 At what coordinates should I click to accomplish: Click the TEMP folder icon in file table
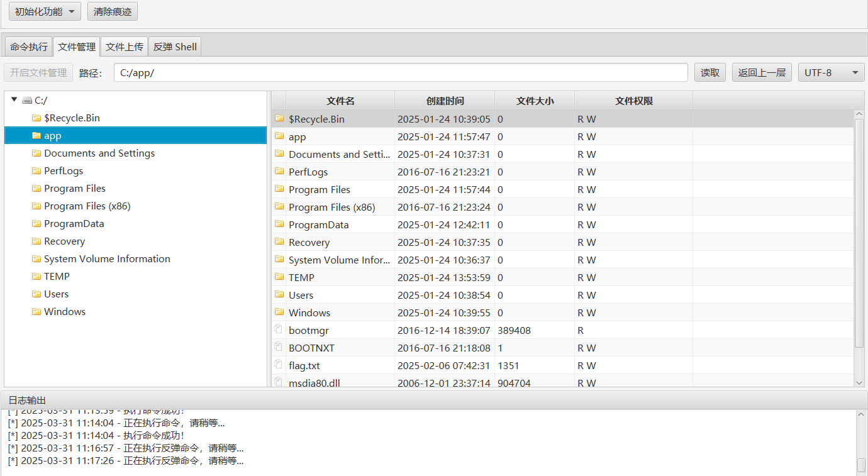(279, 277)
